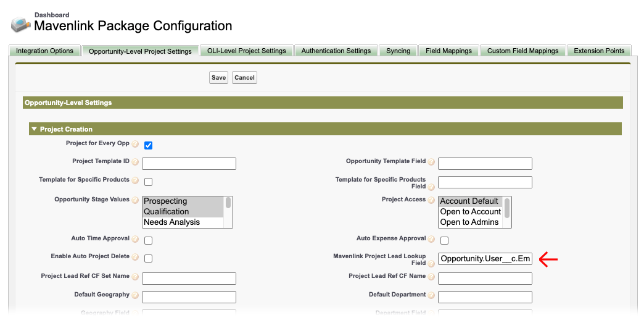Switch to Integration Options tab

coord(45,51)
